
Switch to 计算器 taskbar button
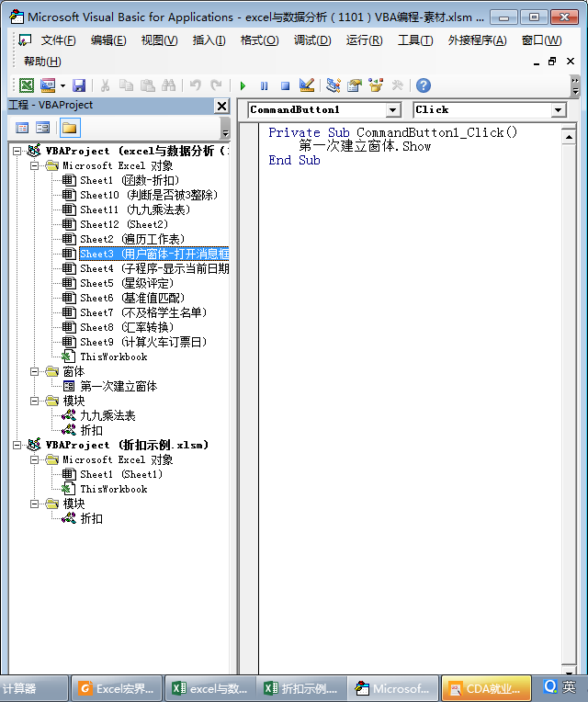(34, 688)
